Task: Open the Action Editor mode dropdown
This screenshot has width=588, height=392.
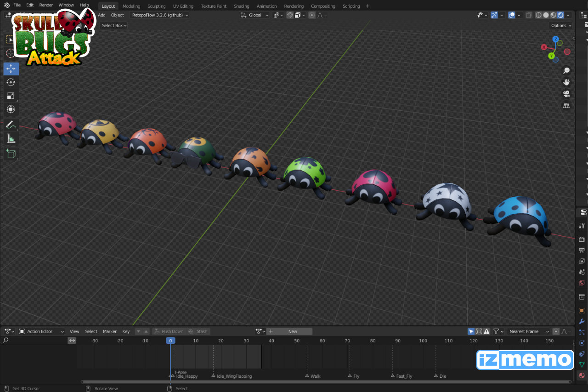Action: pyautogui.click(x=42, y=331)
